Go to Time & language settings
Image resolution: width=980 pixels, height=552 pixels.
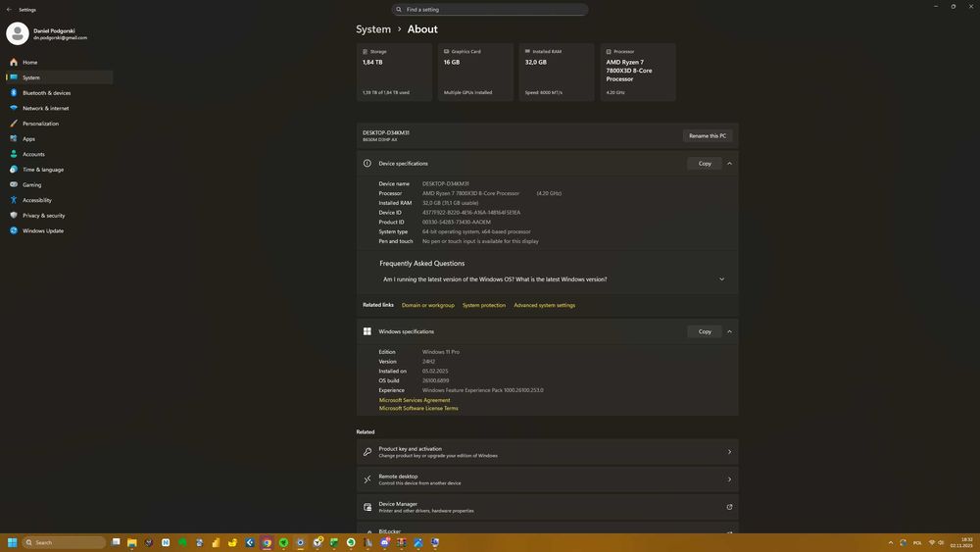tap(42, 170)
